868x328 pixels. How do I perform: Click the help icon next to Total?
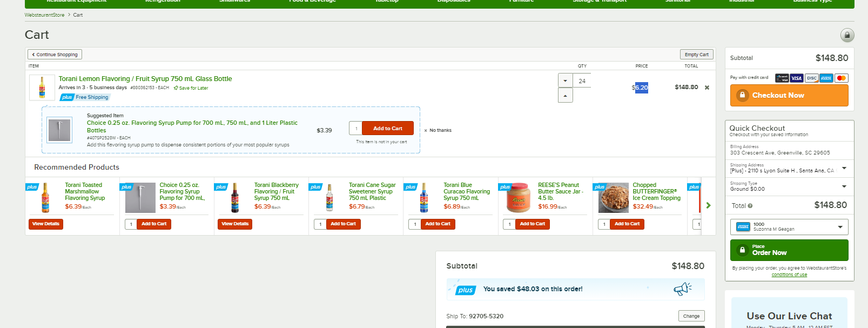[x=750, y=206]
